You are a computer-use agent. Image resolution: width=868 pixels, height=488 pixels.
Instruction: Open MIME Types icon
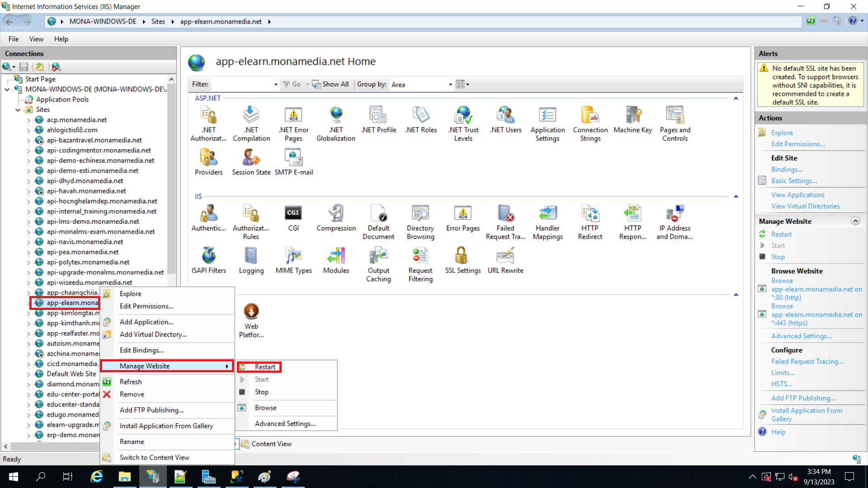point(293,261)
